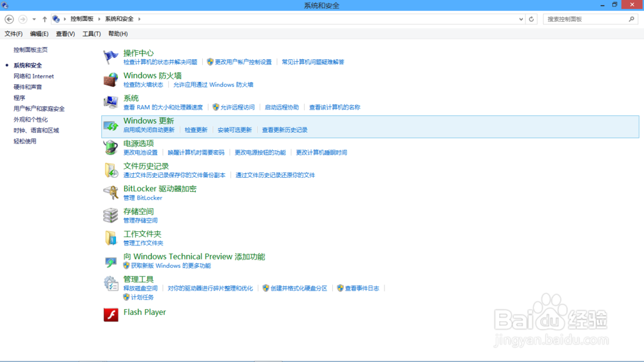The height and width of the screenshot is (362, 644).
Task: Click 管理存储空间 link
Action: (140, 220)
